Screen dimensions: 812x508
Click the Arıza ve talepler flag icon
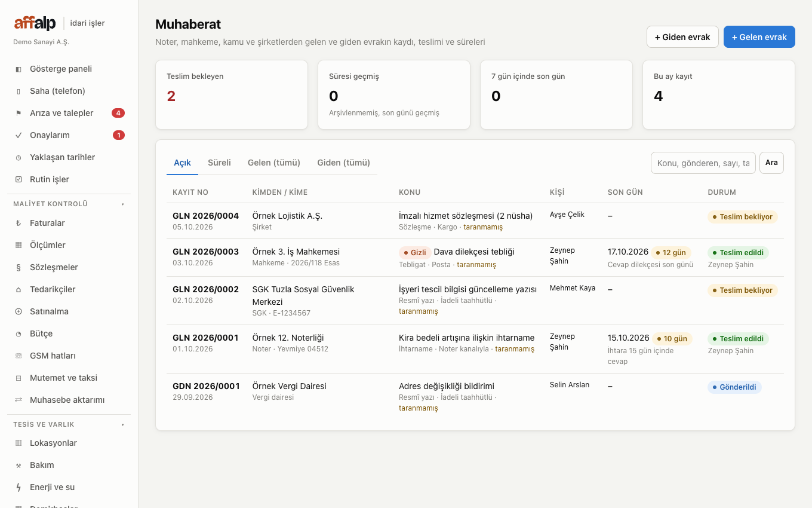tap(19, 114)
